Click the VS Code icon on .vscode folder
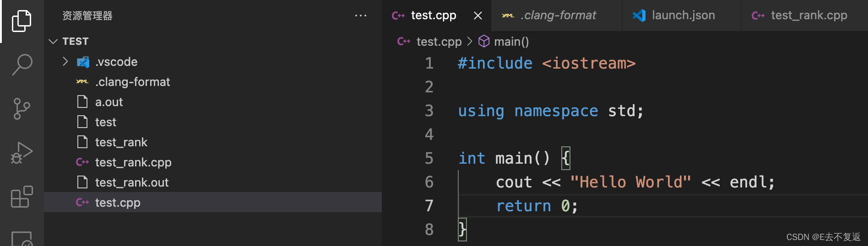 point(83,62)
